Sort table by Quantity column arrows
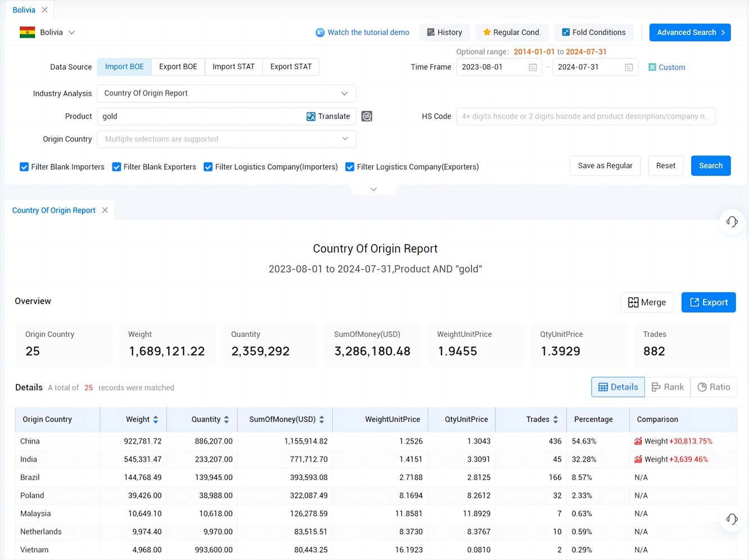This screenshot has width=749, height=560. (x=227, y=419)
